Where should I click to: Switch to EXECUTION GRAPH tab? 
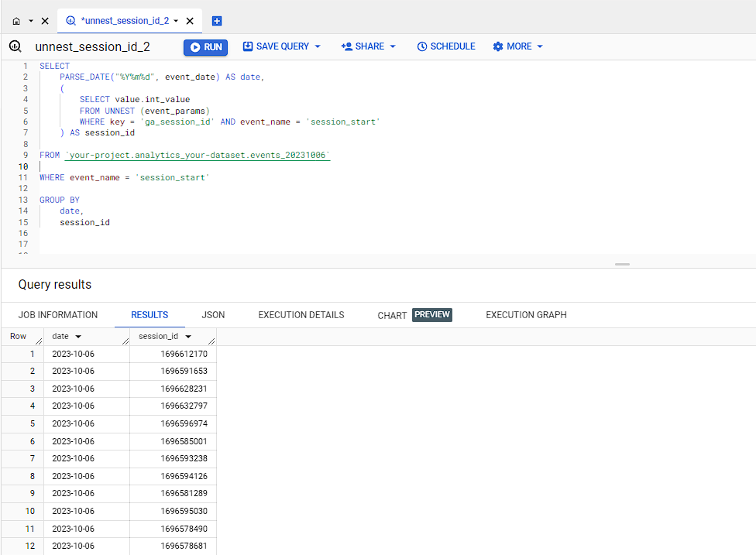coord(526,315)
